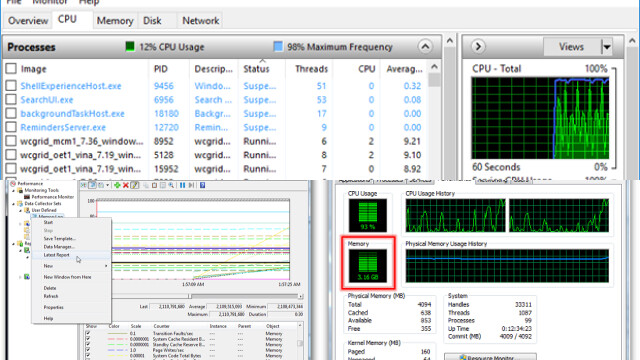Click the Performance root node icon
This screenshot has height=360, width=640.
click(x=13, y=184)
